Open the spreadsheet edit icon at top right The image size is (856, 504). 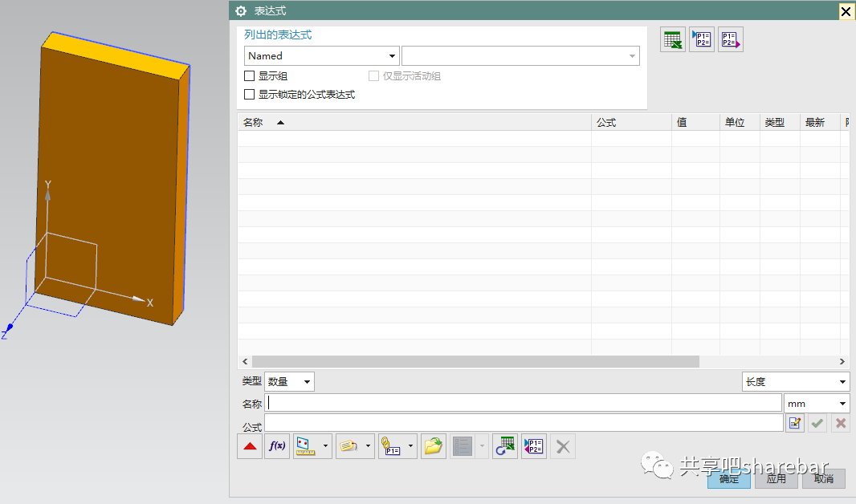point(673,40)
